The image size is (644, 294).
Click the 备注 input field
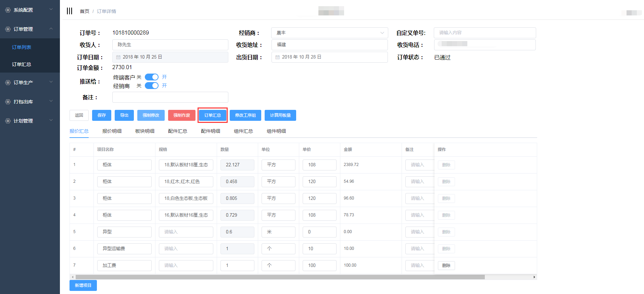pos(170,97)
